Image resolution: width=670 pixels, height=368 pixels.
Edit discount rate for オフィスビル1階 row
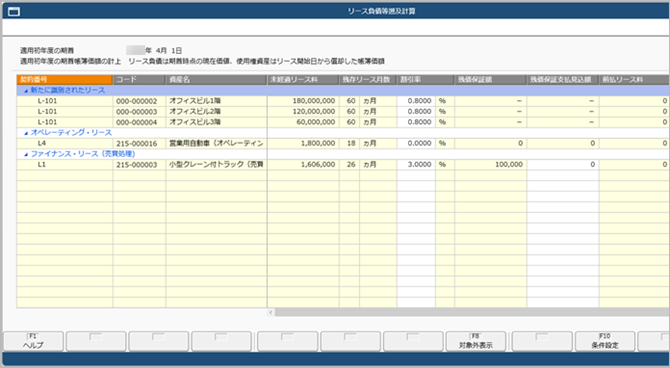click(x=416, y=101)
